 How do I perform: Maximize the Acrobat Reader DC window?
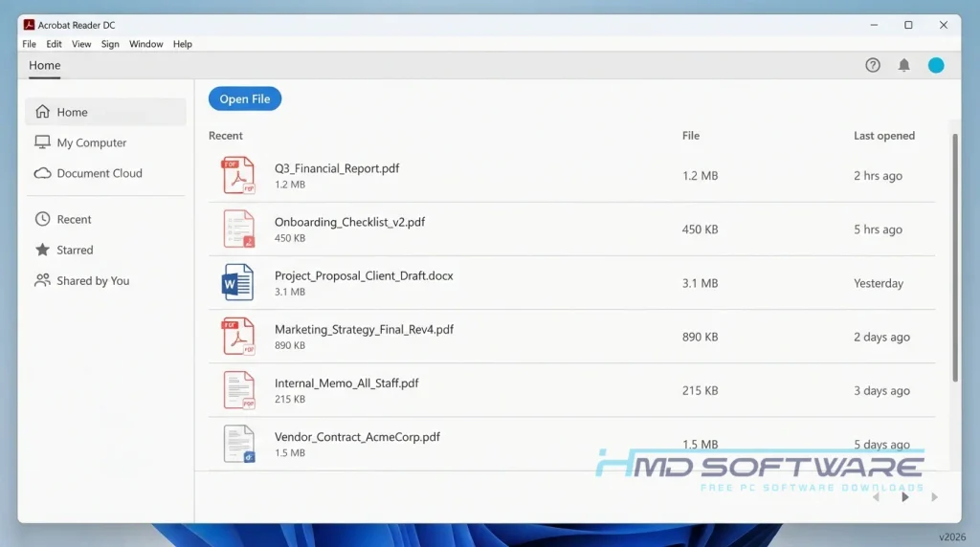[908, 25]
